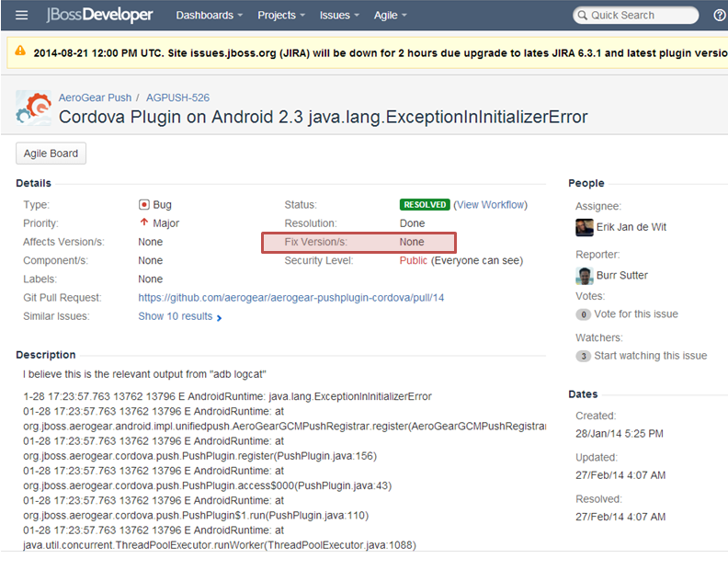This screenshot has height=570, width=728.
Task: Click the Agile Board button
Action: (51, 154)
